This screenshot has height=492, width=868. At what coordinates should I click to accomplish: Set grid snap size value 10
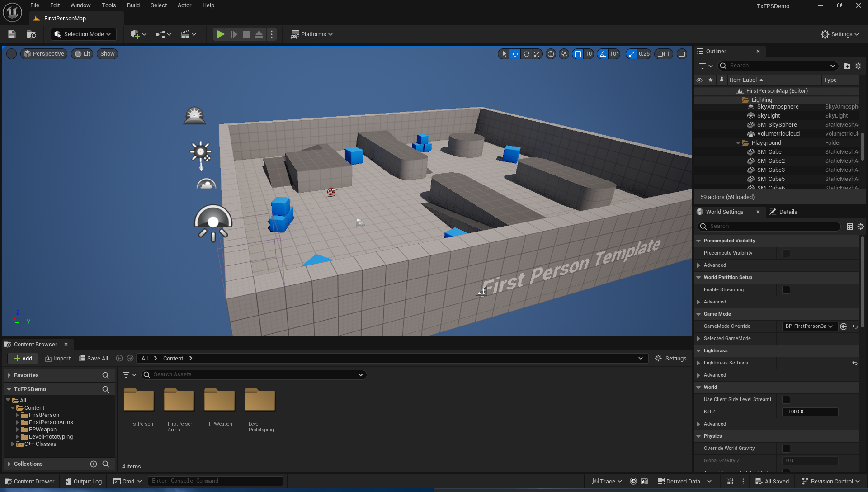coord(589,54)
